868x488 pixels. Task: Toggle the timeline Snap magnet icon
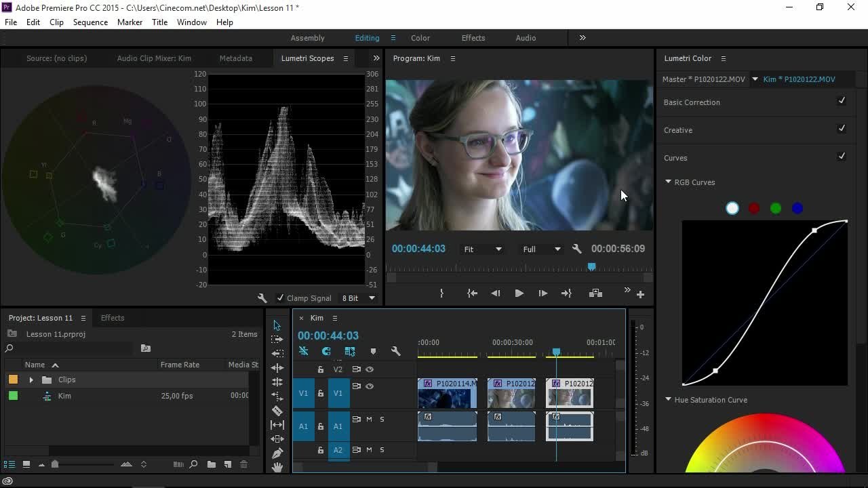click(x=326, y=351)
